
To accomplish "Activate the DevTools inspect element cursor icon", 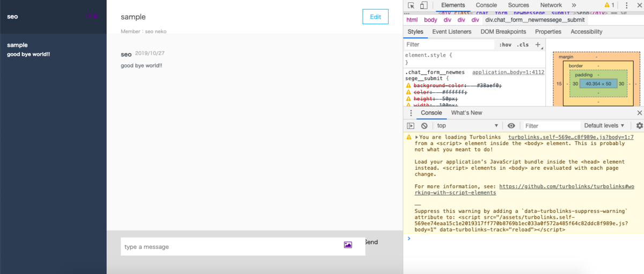I will pyautogui.click(x=411, y=5).
